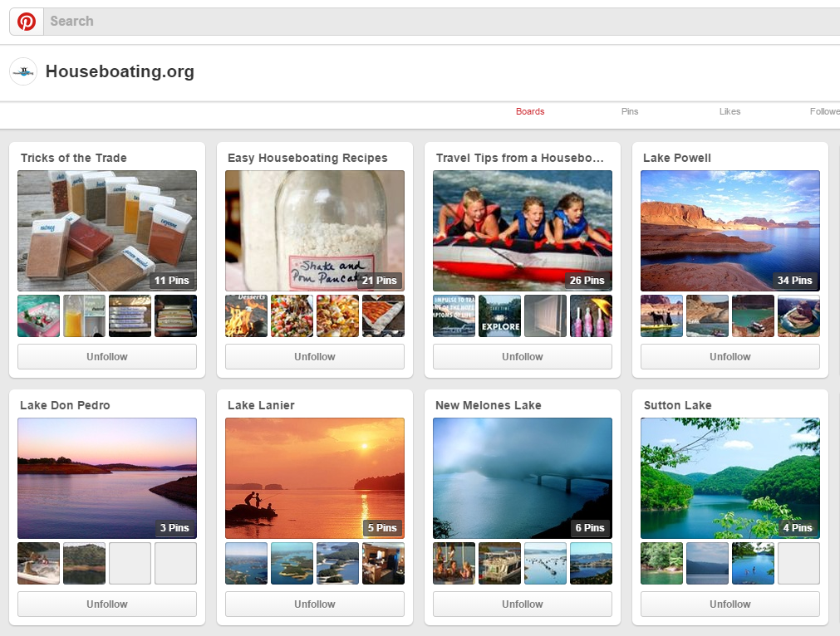840x636 pixels.
Task: Open the Lake Powell board title
Action: click(677, 158)
